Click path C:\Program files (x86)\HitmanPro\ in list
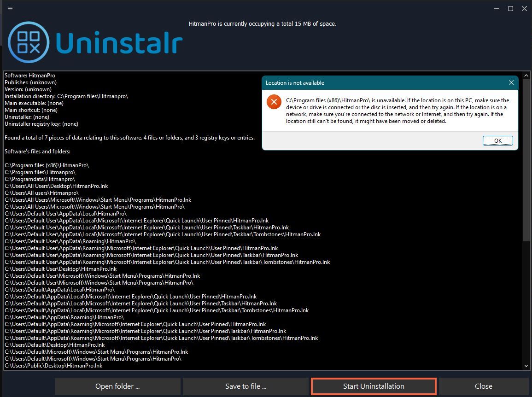This screenshot has height=397, width=532. pyautogui.click(x=47, y=165)
